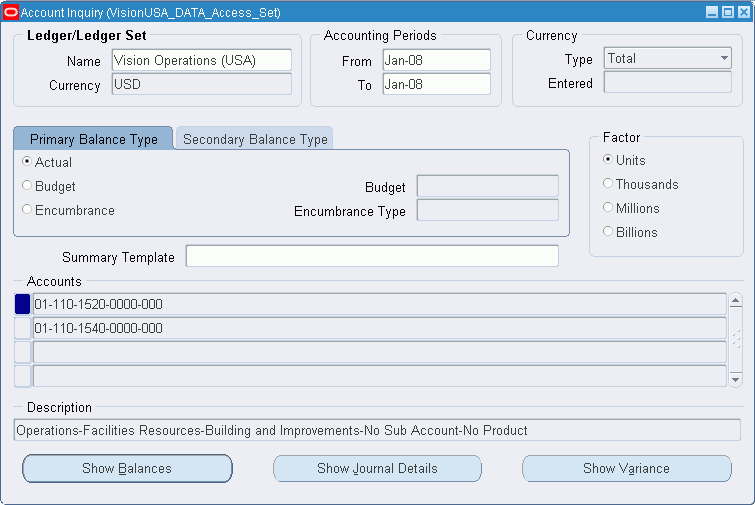The image size is (755, 505).
Task: Minimize the Account Inquiry window
Action: click(712, 13)
